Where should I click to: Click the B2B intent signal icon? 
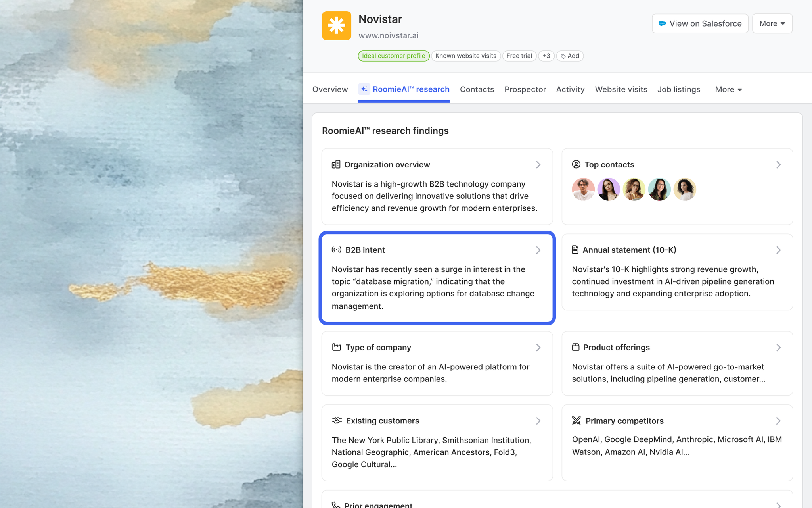click(x=336, y=250)
